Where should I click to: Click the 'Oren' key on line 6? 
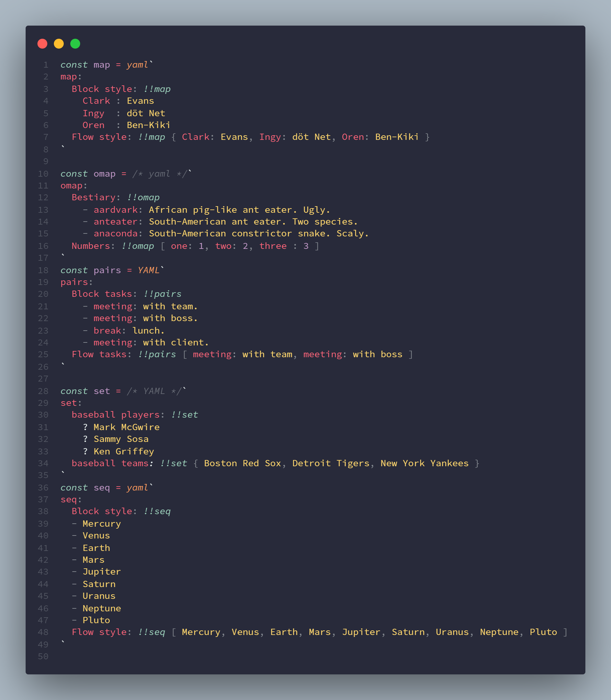coord(93,125)
